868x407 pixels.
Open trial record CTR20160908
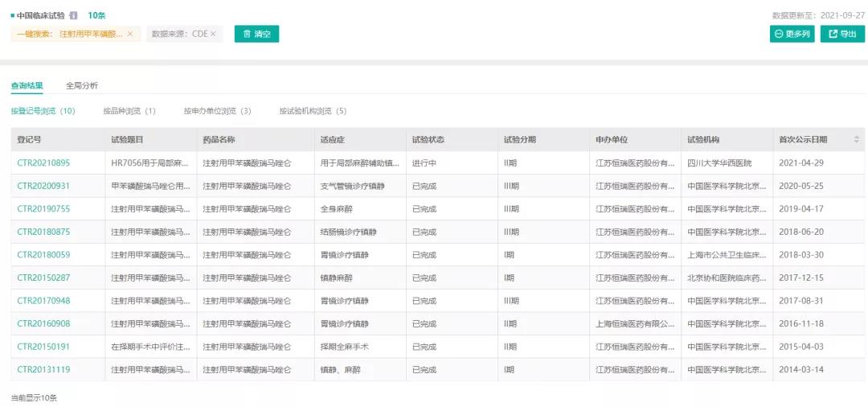click(x=43, y=324)
